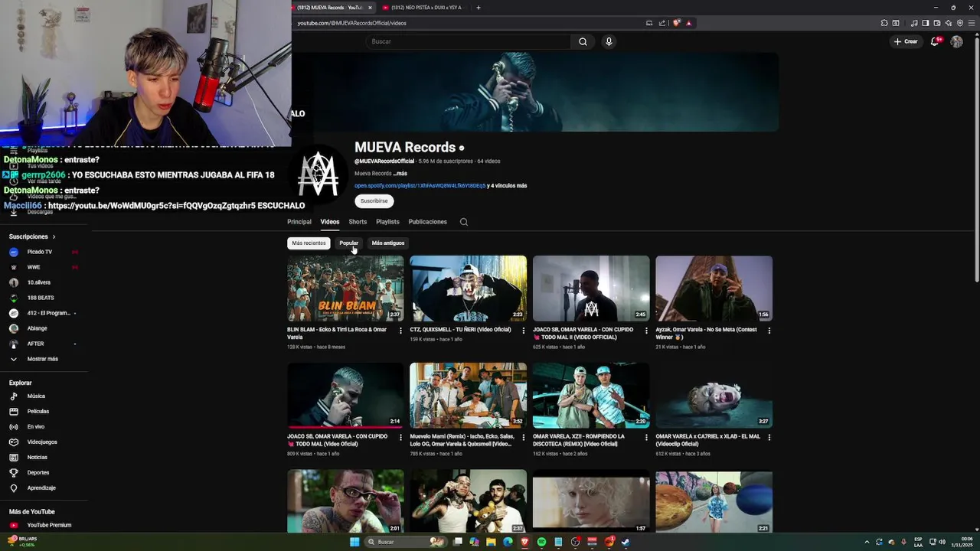980x551 pixels.
Task: Open 188 BEATS subscription channel
Action: [x=41, y=298]
